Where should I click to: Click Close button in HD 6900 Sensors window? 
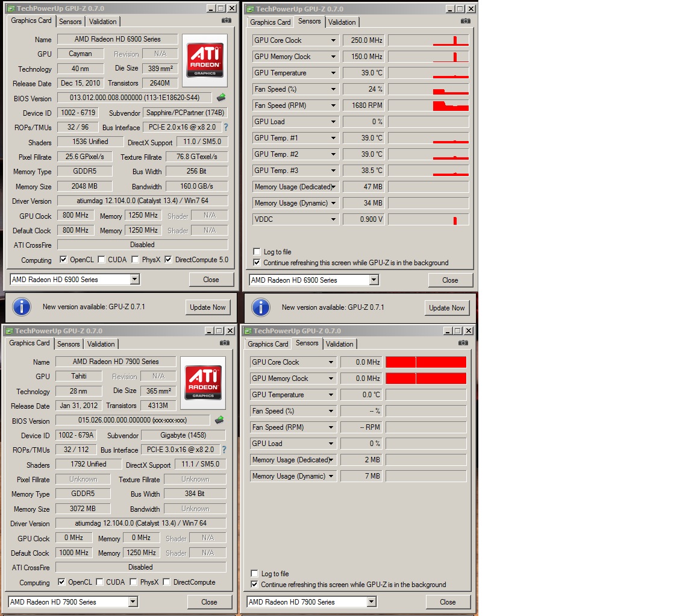coord(450,280)
